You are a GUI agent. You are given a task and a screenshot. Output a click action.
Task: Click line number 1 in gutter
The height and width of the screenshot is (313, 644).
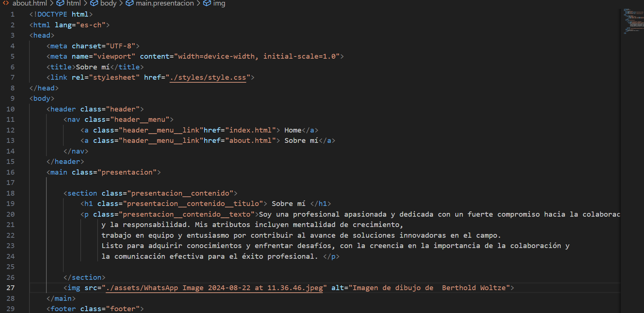point(13,14)
